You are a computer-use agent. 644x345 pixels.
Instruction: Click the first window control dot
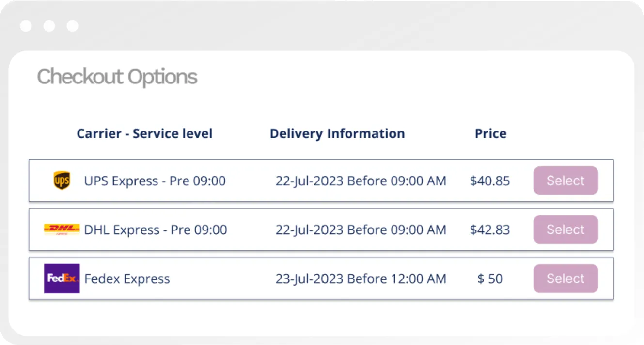click(x=26, y=26)
